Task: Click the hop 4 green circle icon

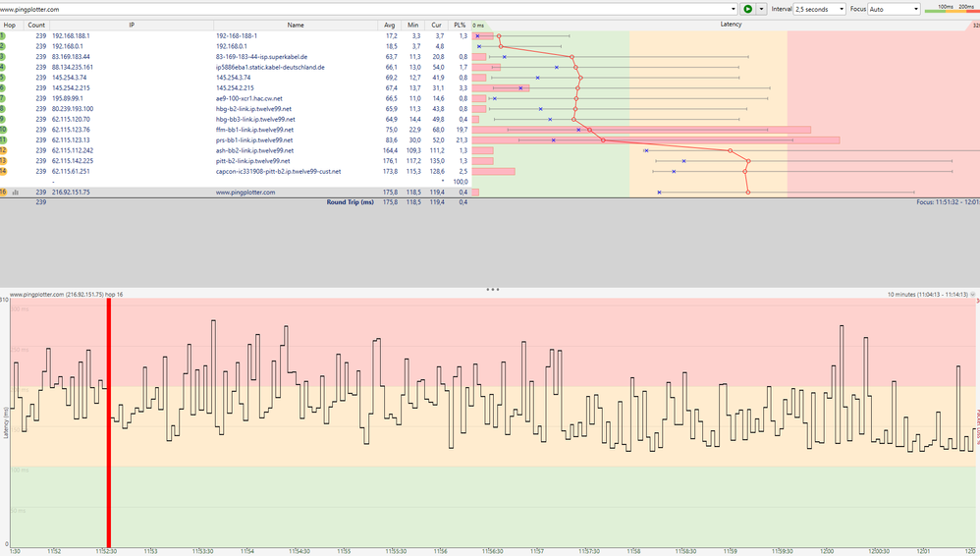Action: tap(3, 67)
